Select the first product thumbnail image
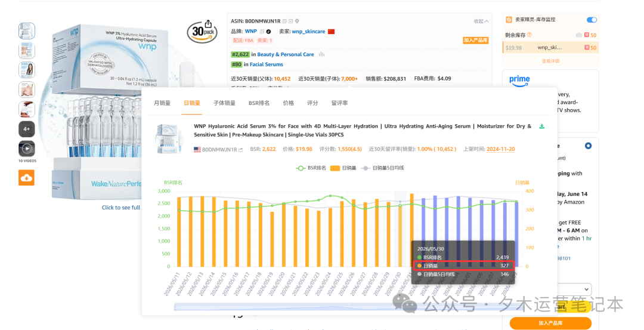The width and height of the screenshot is (644, 330). pyautogui.click(x=27, y=31)
